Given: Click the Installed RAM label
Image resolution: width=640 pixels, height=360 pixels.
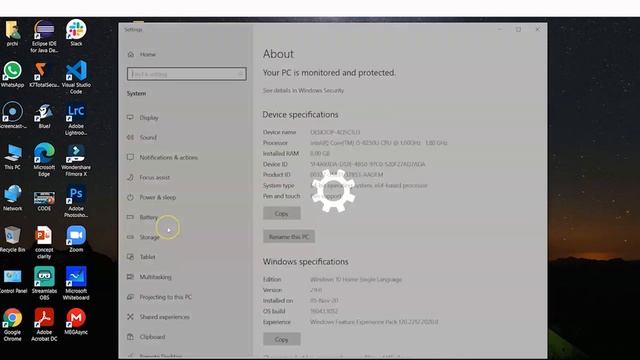Looking at the screenshot, I should tap(281, 153).
